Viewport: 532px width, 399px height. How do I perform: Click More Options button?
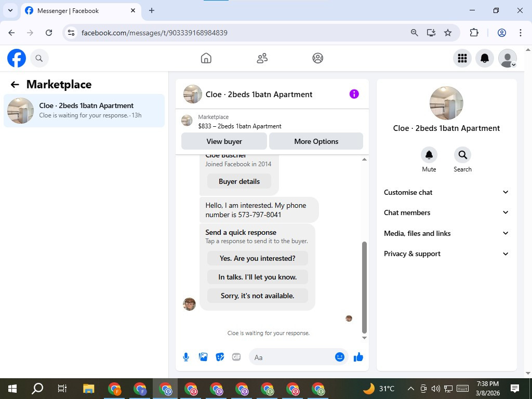click(x=316, y=141)
